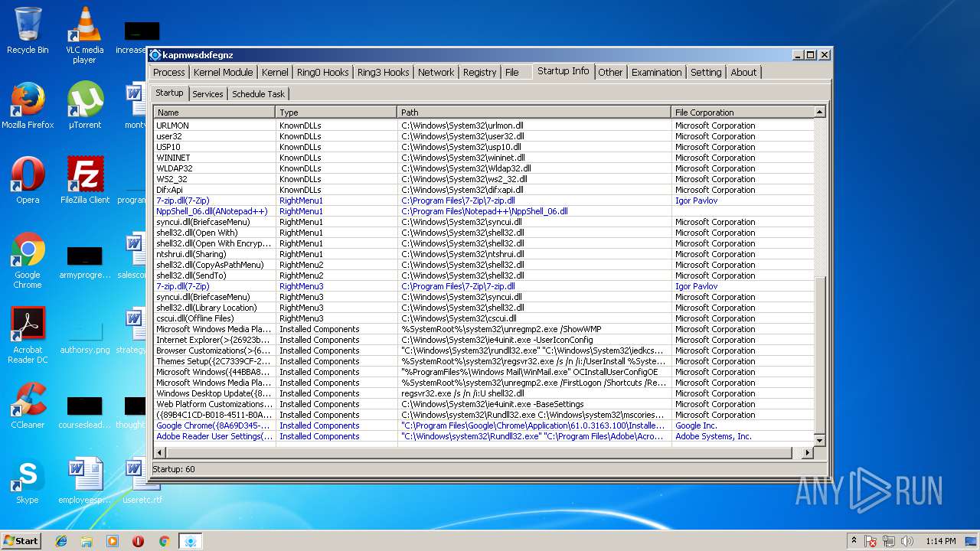
Task: Launch Google Chrome desktop icon
Action: pos(28,261)
